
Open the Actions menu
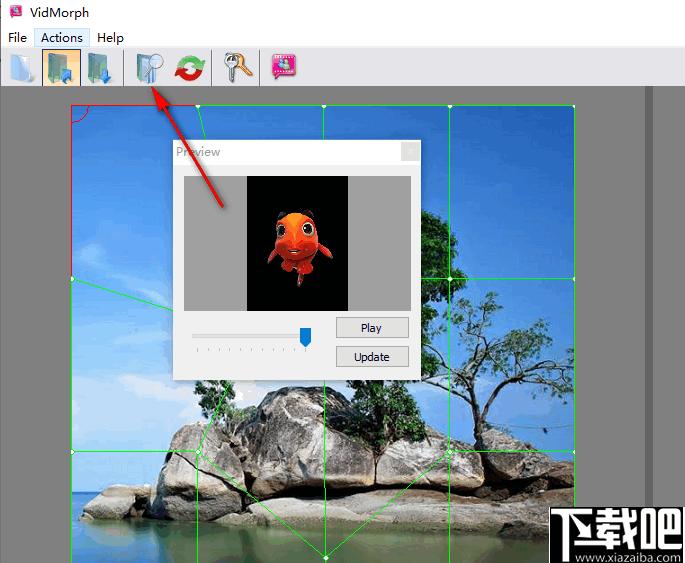click(x=62, y=38)
